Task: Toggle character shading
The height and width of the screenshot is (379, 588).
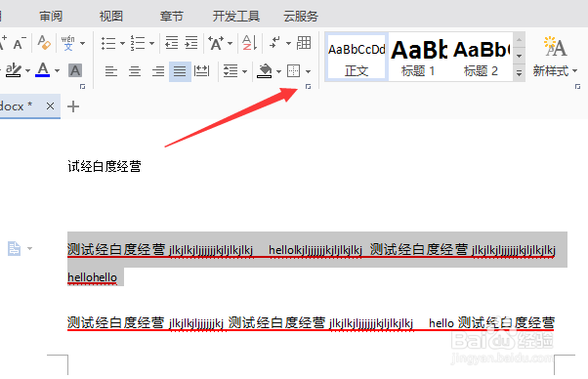Action: coord(75,70)
